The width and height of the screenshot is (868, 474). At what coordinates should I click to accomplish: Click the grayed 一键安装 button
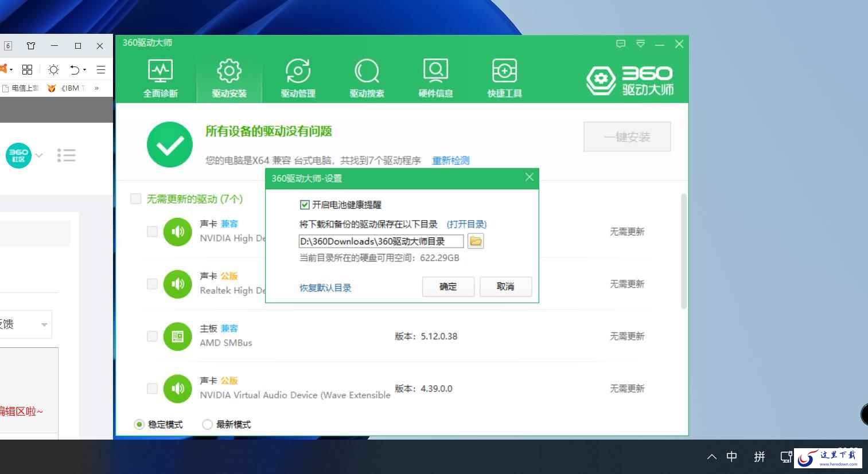(627, 137)
